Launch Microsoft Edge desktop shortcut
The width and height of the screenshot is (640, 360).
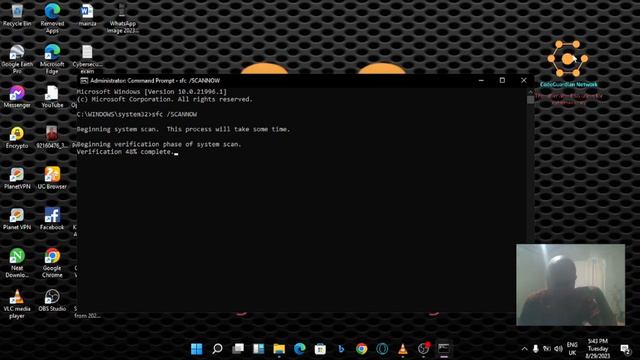52,59
